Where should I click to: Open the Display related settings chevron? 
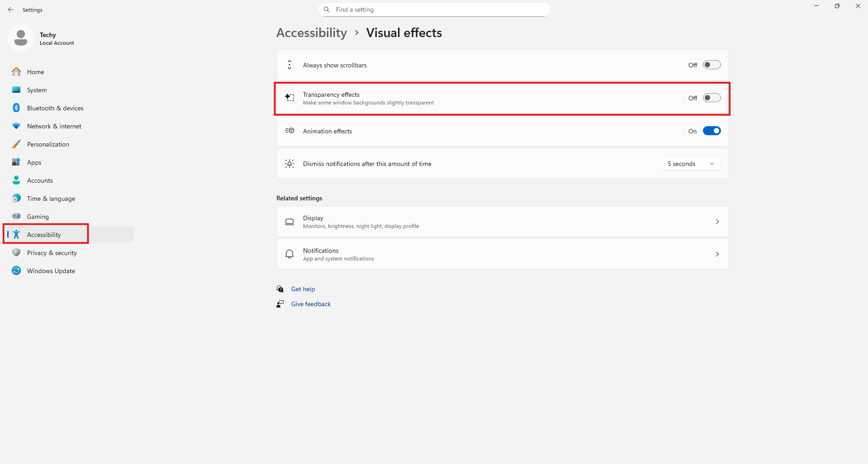(x=717, y=222)
